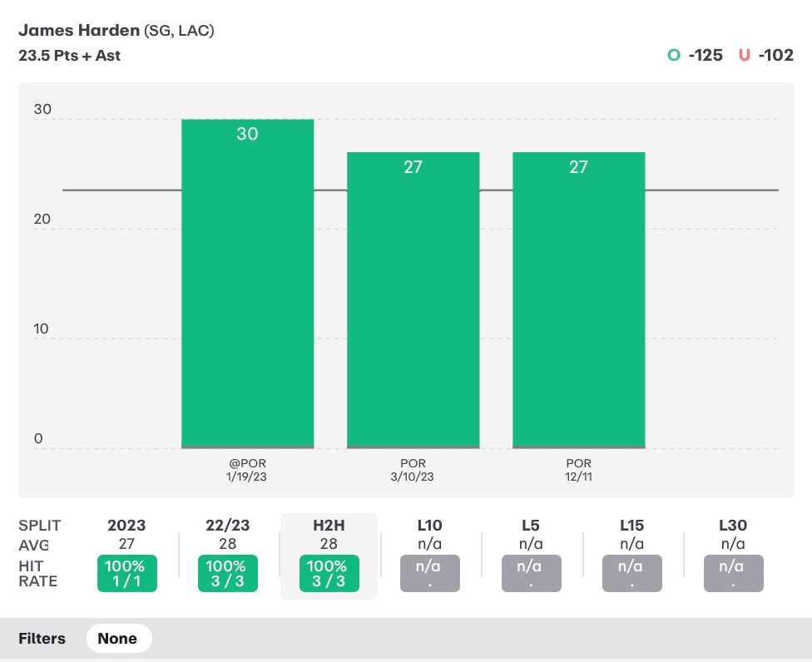Click the @POR 1/19/23 bar showing 30

tap(248, 284)
